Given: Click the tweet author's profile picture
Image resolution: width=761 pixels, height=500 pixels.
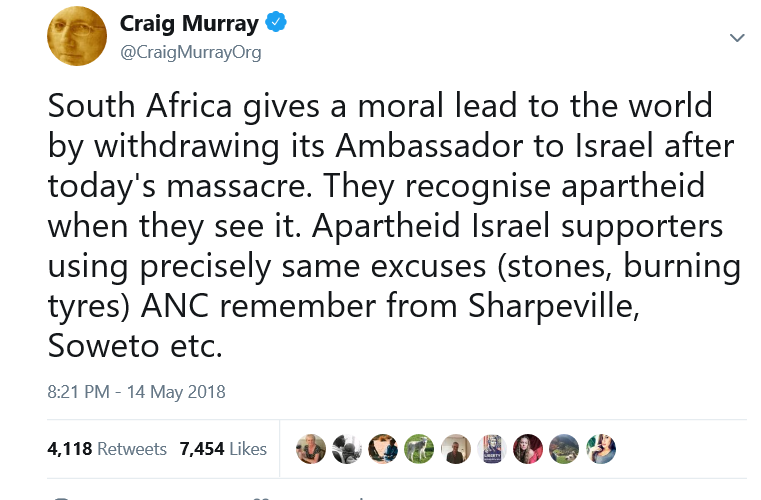Looking at the screenshot, I should [x=77, y=36].
